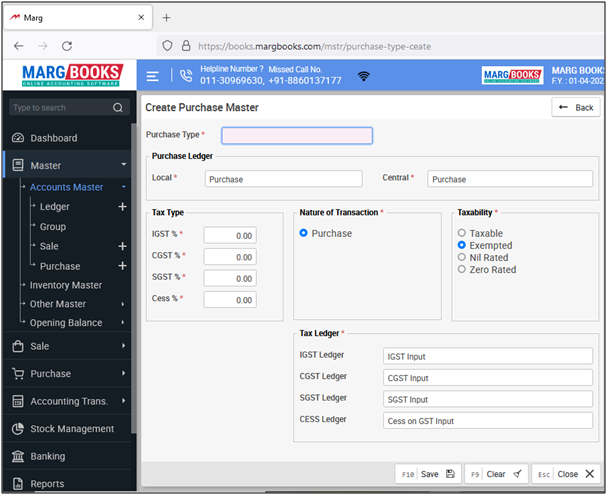Screen dimensions: 608x495
Task: Select Purchase nature of transaction radio
Action: point(304,233)
